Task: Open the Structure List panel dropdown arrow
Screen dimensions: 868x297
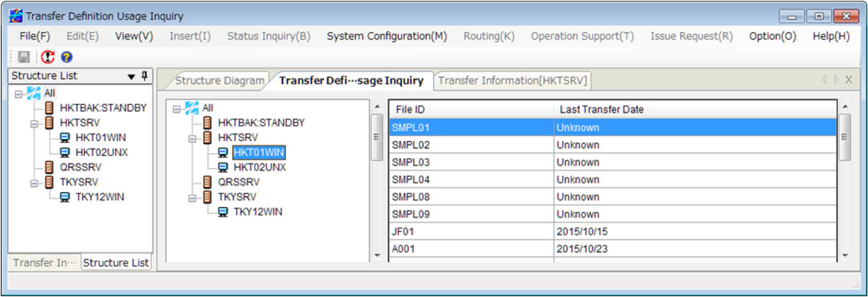Action: coord(131,77)
